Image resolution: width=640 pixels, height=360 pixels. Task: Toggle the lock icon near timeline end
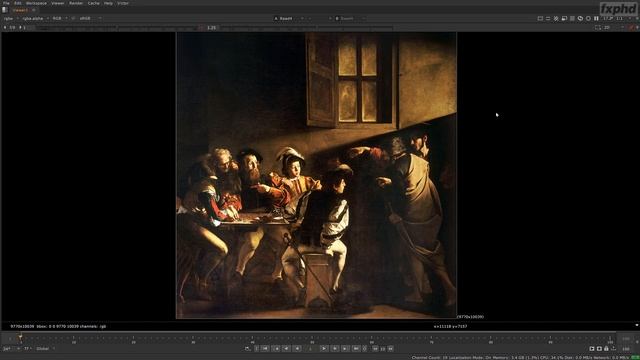click(606, 349)
